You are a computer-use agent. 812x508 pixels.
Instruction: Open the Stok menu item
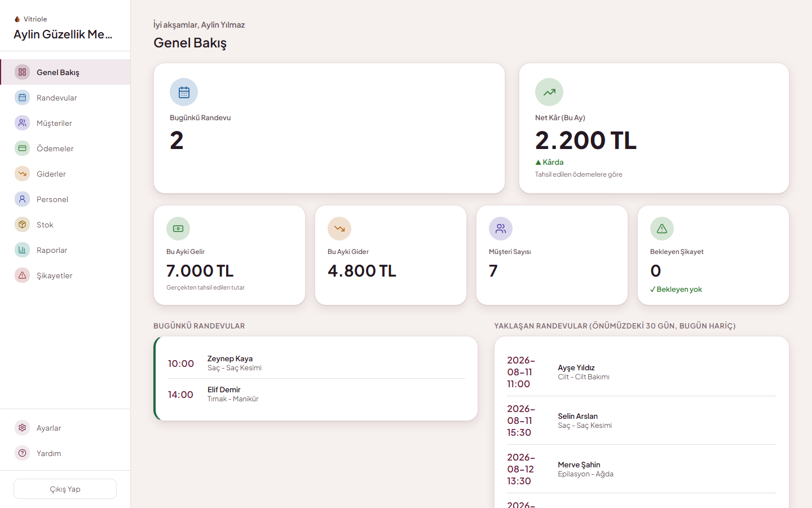pos(65,225)
